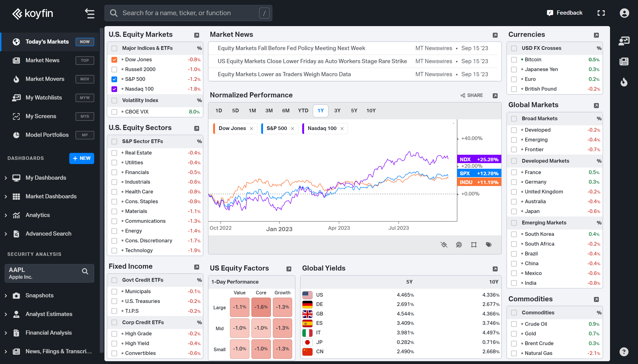Open the U.S. Equity Markets expand-link icon

tap(197, 35)
